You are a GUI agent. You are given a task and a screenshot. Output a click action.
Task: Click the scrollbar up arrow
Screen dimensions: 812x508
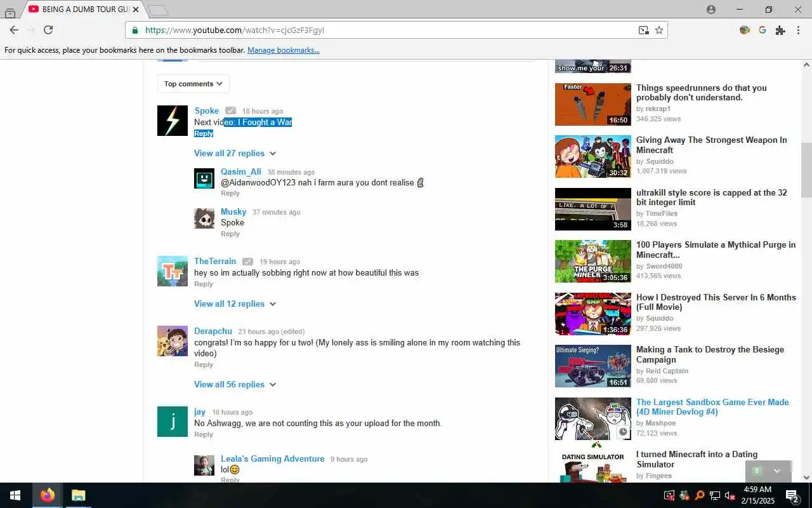(x=807, y=65)
